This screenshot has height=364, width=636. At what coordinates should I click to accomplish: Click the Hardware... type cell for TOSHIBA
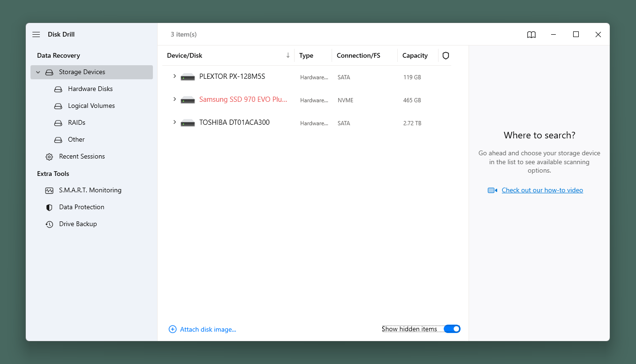tap(314, 123)
